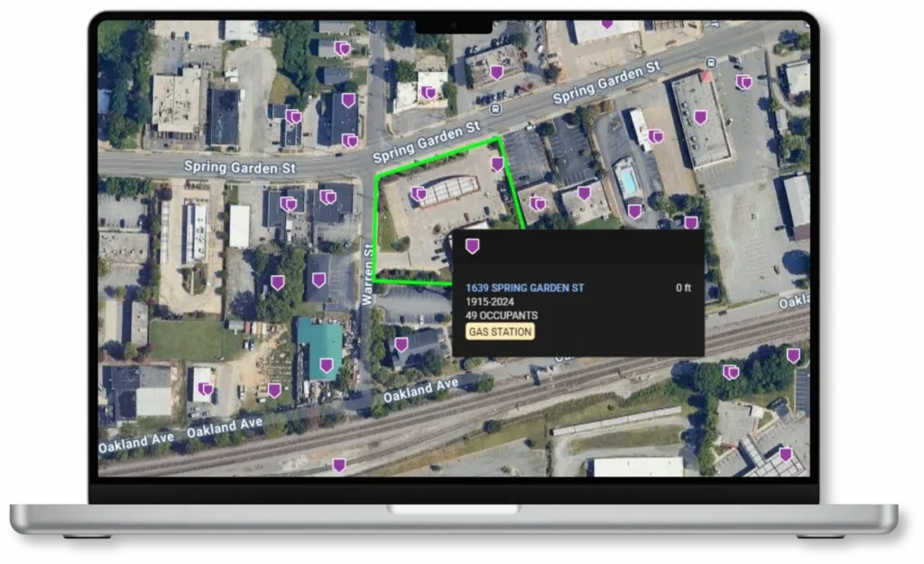Select marker on the teal-roofed building

coord(327,365)
